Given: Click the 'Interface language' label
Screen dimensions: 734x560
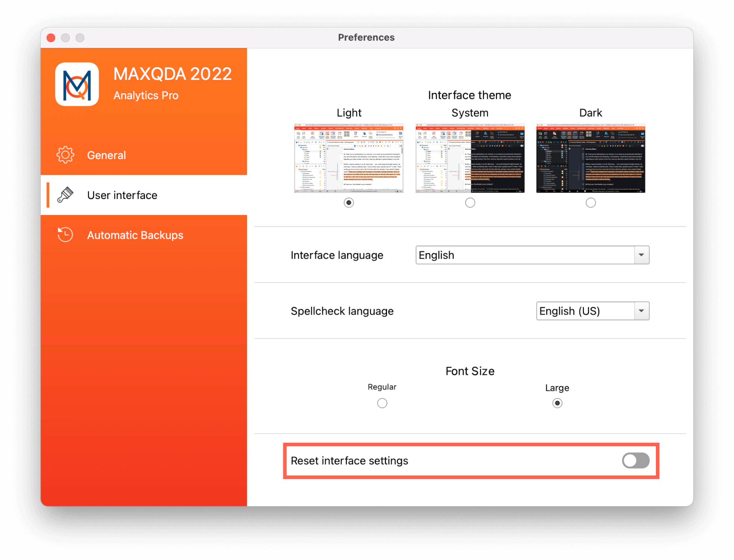Looking at the screenshot, I should [337, 255].
